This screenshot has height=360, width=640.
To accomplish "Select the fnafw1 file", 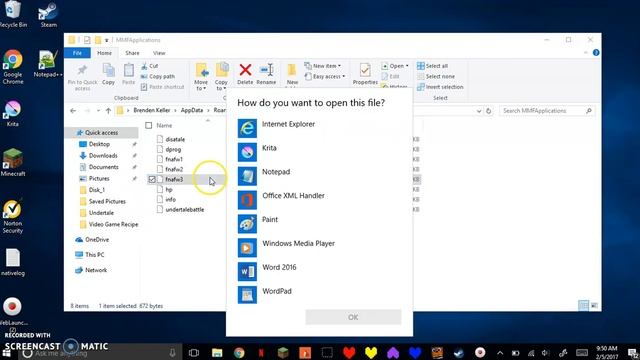I will coord(174,159).
